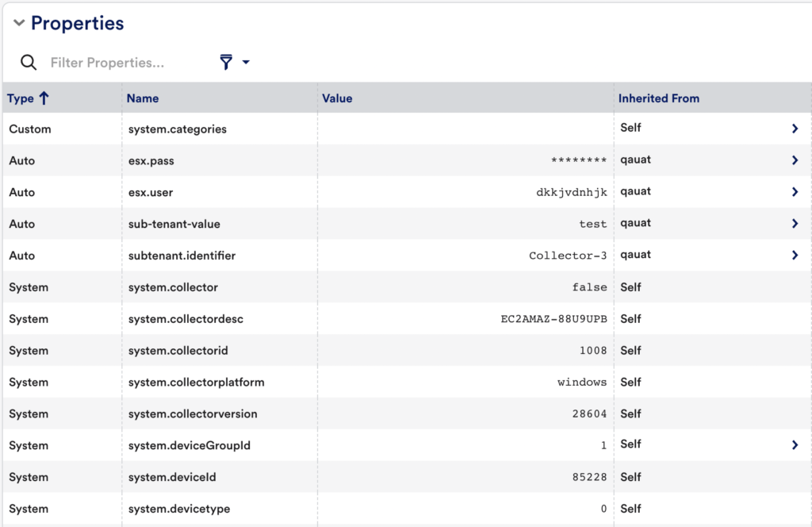Select the system.collector property name

pos(173,287)
